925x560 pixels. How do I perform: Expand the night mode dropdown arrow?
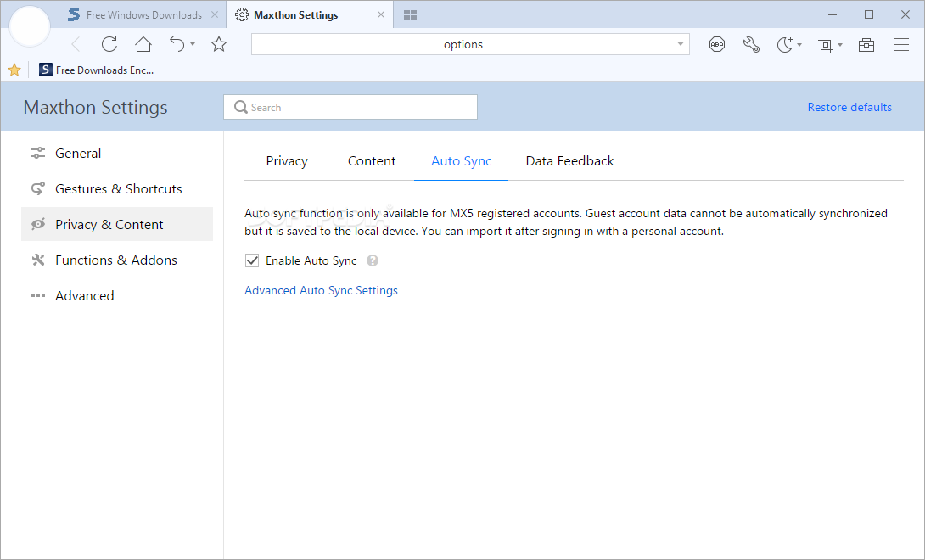point(799,45)
